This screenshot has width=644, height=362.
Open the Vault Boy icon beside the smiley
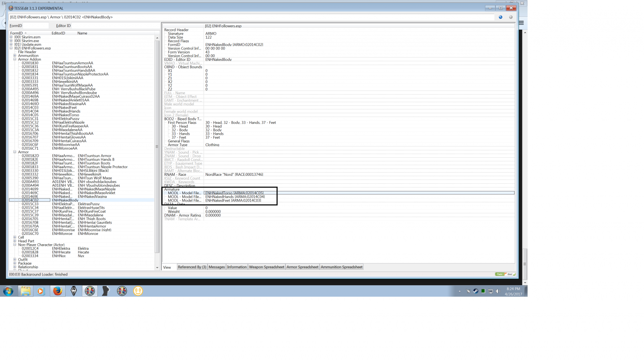pos(122,291)
